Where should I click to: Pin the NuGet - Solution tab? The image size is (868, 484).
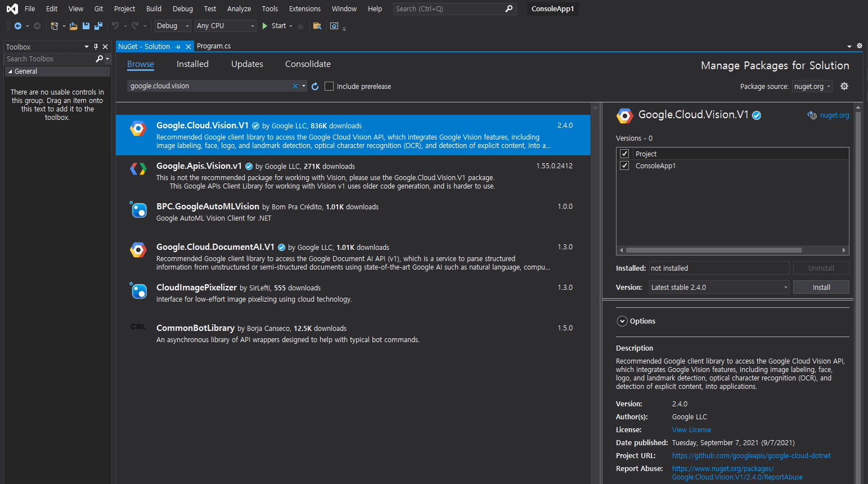[178, 47]
